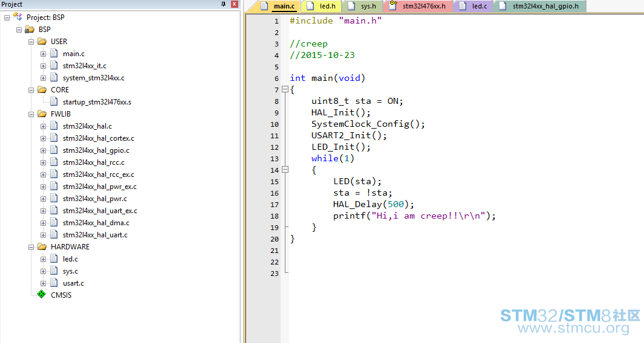Place cursor on uint8_t sta = ON; line

357,101
